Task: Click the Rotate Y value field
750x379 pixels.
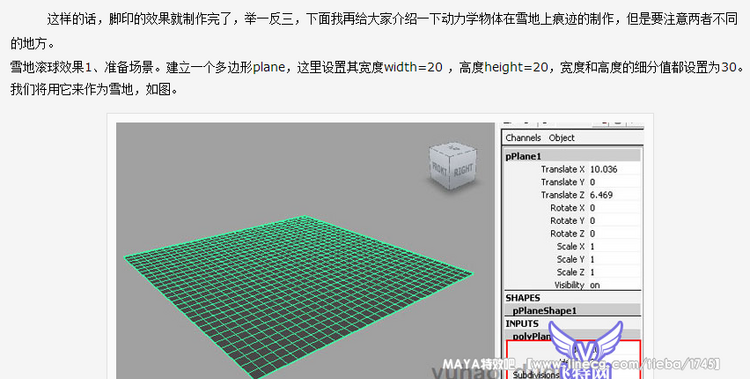Action: [x=614, y=221]
